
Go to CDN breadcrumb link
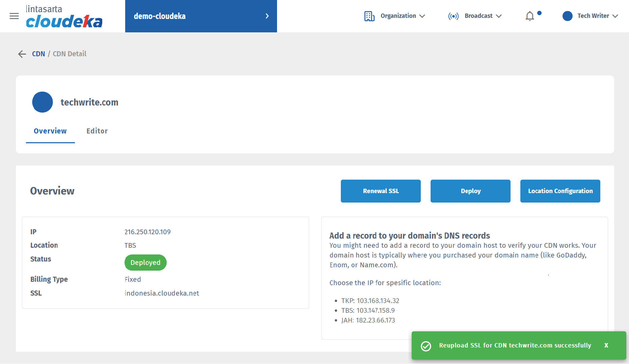point(38,54)
